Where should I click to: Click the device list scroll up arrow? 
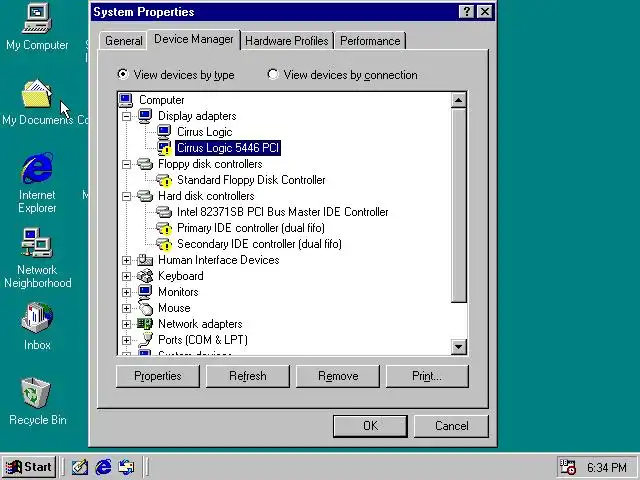[x=459, y=100]
